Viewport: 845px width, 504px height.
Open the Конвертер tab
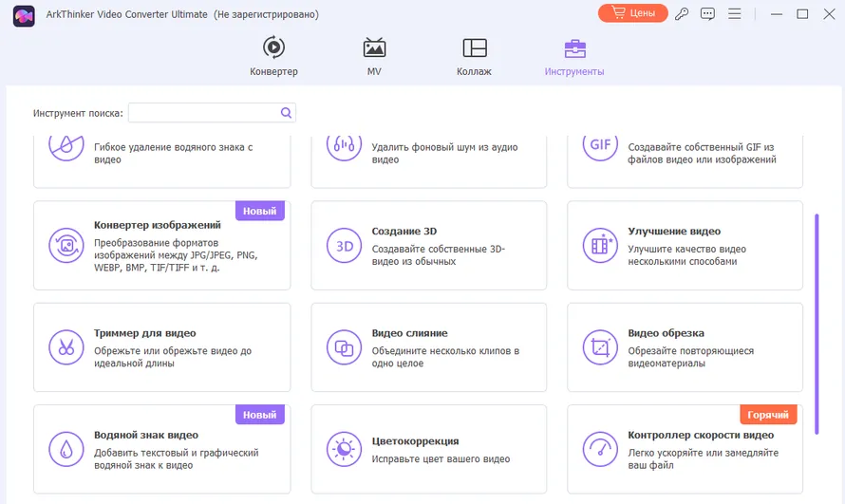click(x=273, y=56)
